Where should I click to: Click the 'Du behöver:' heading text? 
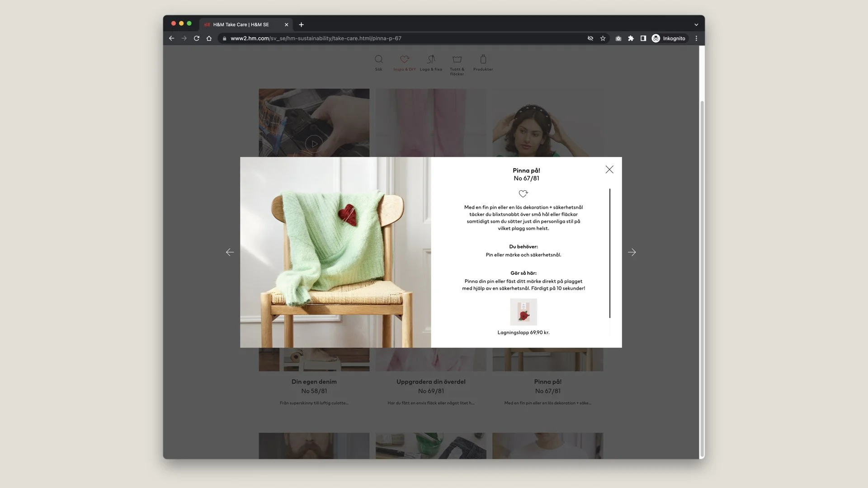(524, 247)
